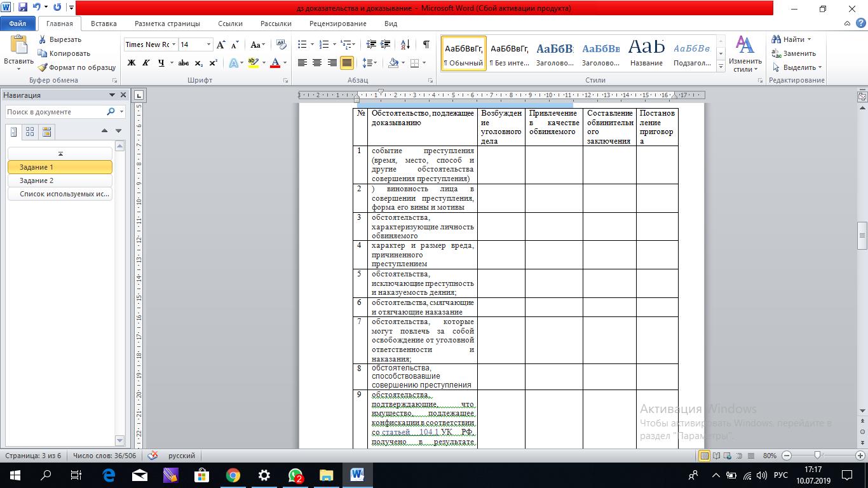
Task: Switch to Разметка страницы tab
Action: pos(167,24)
